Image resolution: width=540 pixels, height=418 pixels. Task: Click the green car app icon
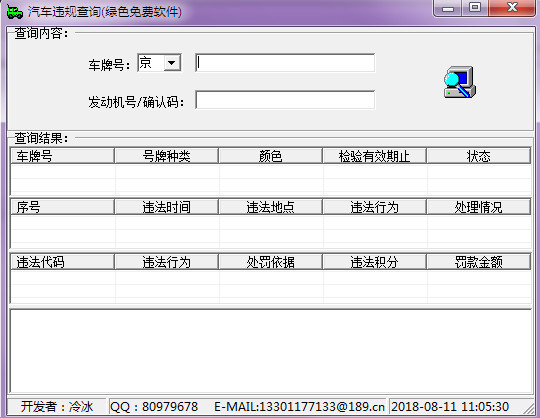[x=15, y=12]
